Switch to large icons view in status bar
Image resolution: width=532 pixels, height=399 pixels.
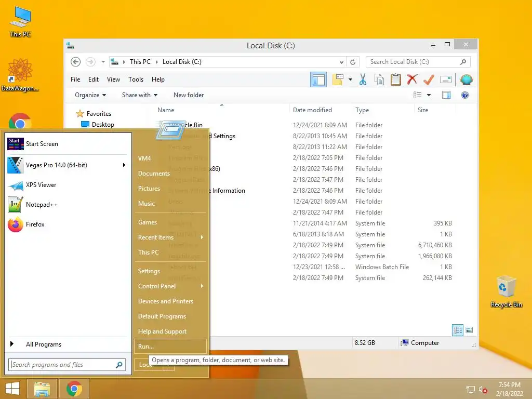click(x=469, y=330)
